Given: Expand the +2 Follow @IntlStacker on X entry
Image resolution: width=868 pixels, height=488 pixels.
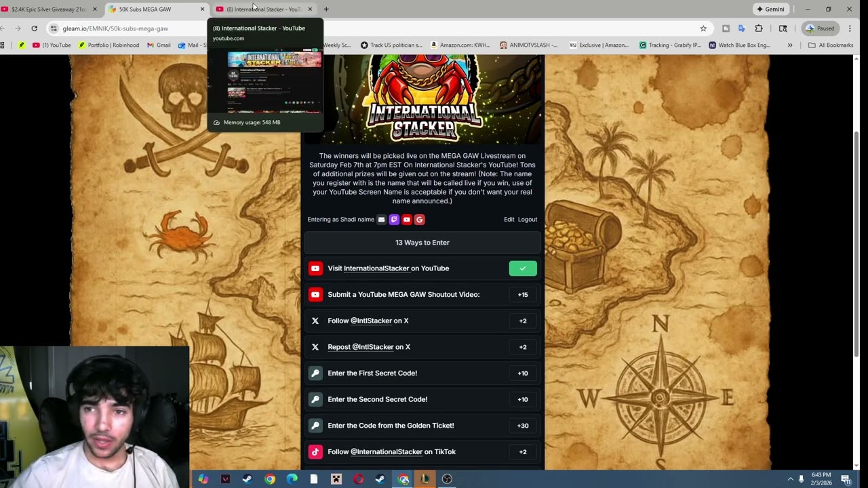Looking at the screenshot, I should pyautogui.click(x=523, y=321).
